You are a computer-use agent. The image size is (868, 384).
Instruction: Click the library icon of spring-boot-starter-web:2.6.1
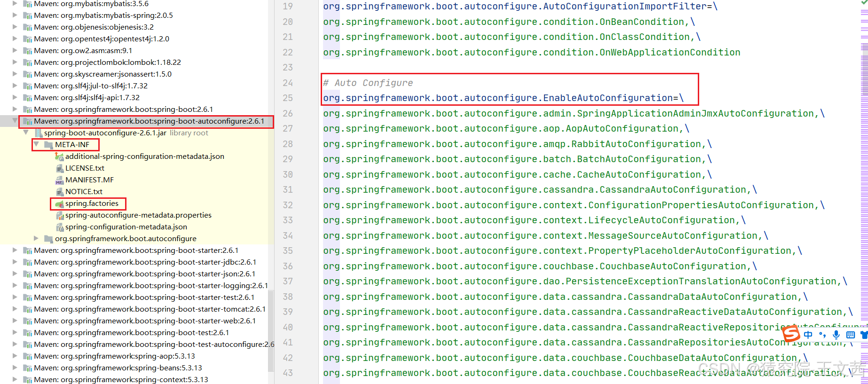[x=28, y=321]
